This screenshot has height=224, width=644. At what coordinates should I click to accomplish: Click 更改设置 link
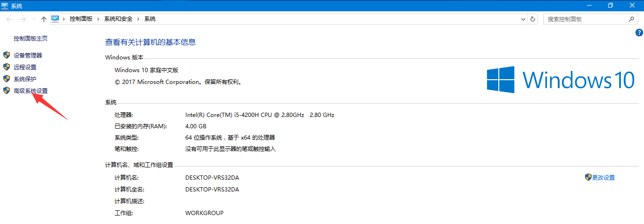[603, 178]
